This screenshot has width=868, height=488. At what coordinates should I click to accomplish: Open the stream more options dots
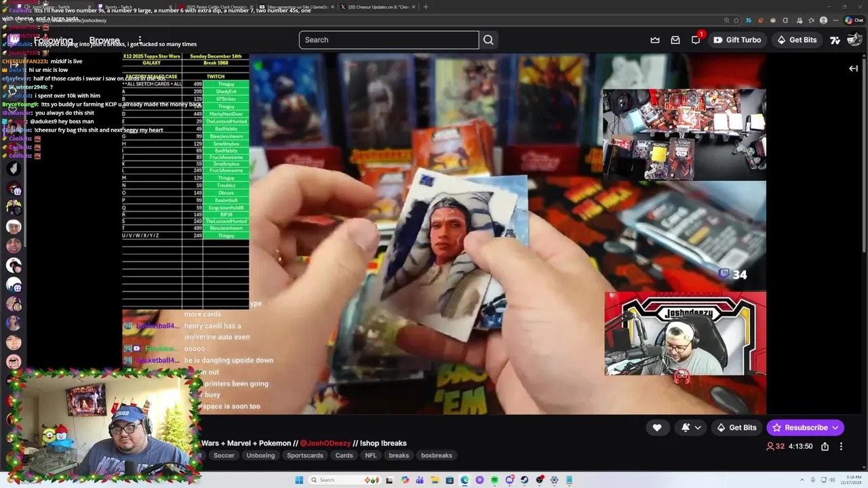pyautogui.click(x=841, y=446)
